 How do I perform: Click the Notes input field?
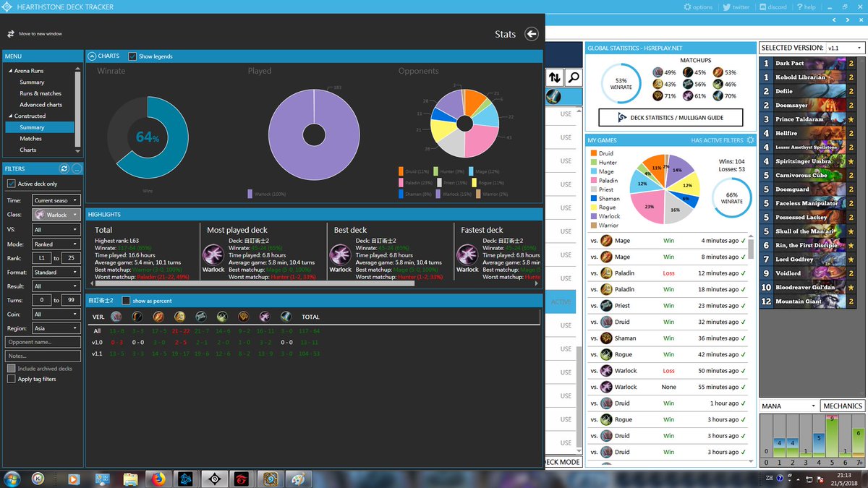coord(43,356)
